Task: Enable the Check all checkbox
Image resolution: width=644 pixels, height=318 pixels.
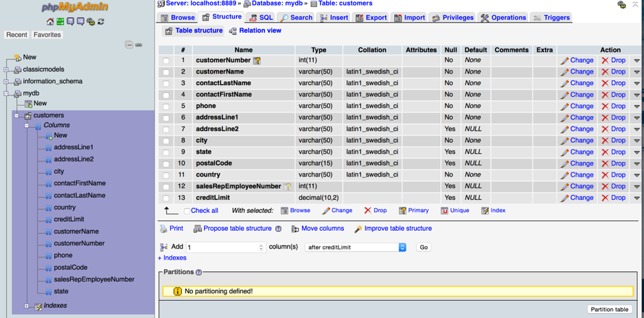Action: click(187, 211)
